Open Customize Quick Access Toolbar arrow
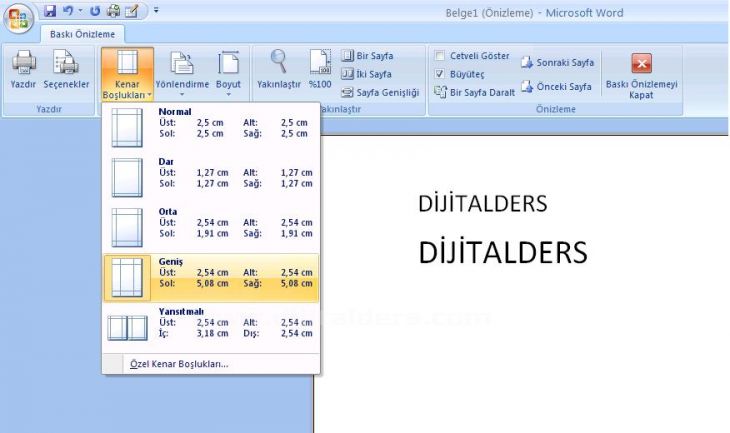 point(156,10)
